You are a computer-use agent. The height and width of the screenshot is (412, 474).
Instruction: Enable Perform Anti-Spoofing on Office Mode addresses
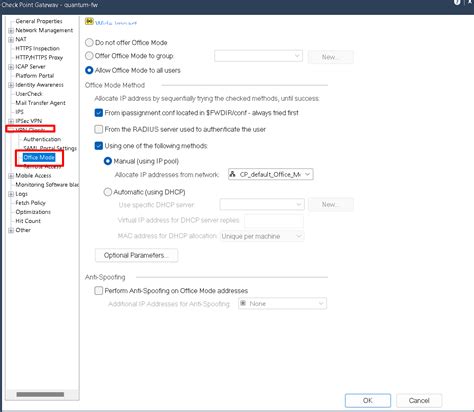point(99,291)
